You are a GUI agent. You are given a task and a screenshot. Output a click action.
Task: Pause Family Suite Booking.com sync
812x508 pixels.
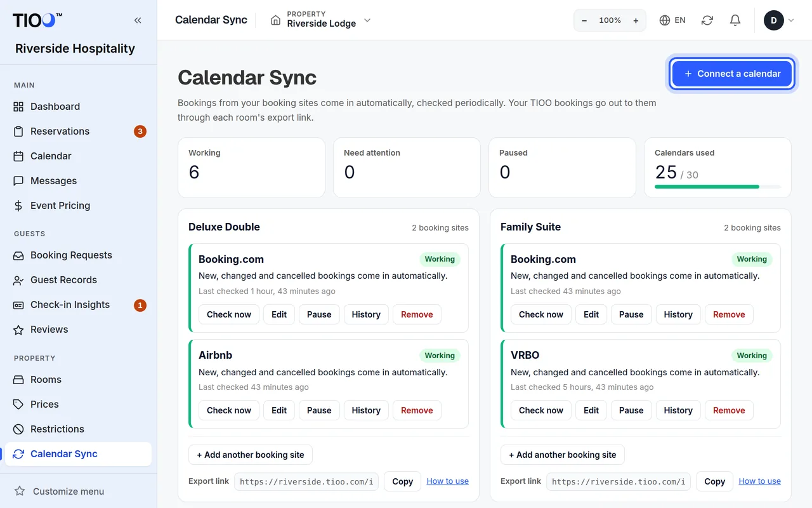point(631,314)
